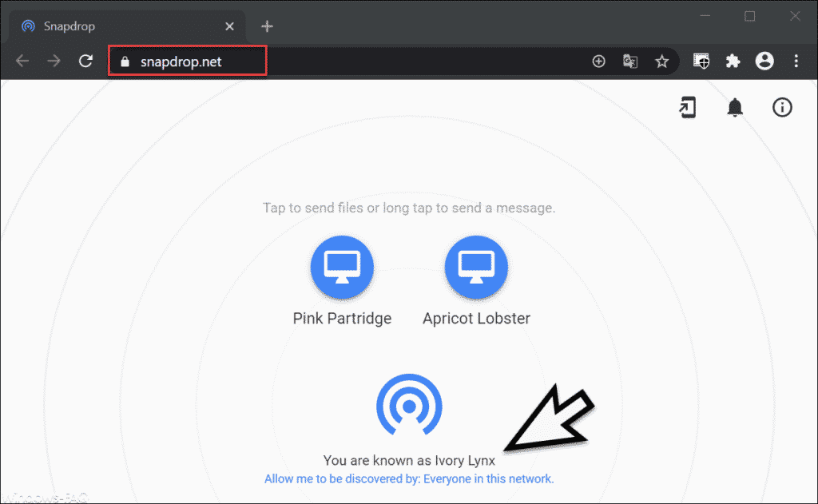Open the shield extension icon
This screenshot has width=818, height=504.
pyautogui.click(x=701, y=61)
